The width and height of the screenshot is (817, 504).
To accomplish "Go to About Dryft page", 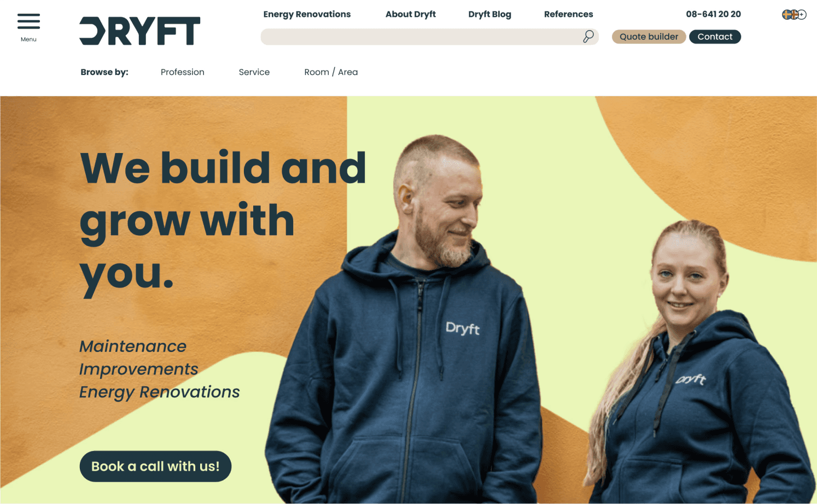I will click(x=411, y=14).
